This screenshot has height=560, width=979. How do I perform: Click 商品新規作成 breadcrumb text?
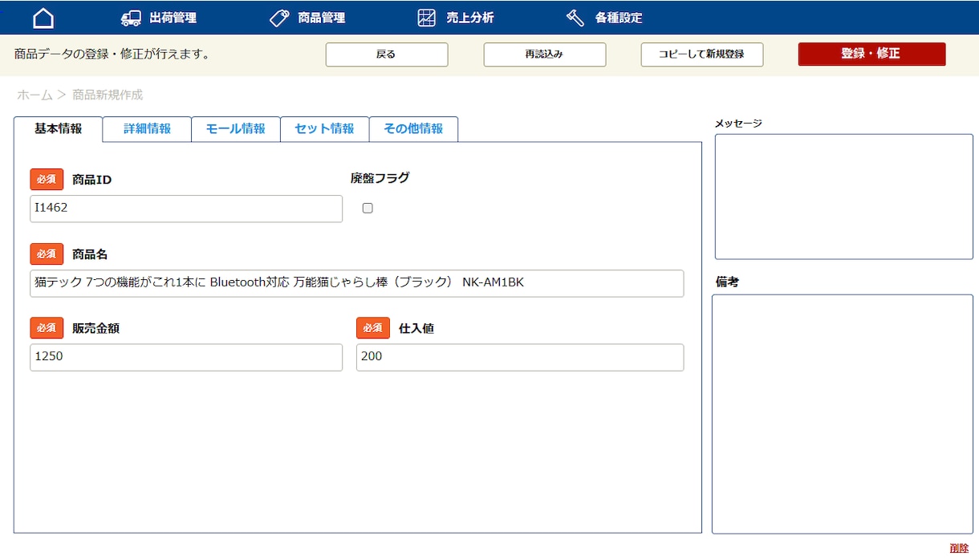(x=108, y=95)
